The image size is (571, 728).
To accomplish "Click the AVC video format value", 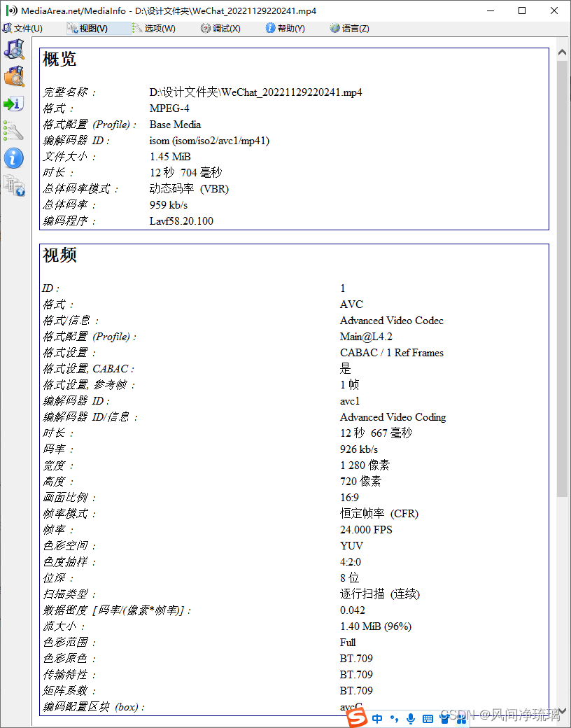I will click(x=351, y=304).
